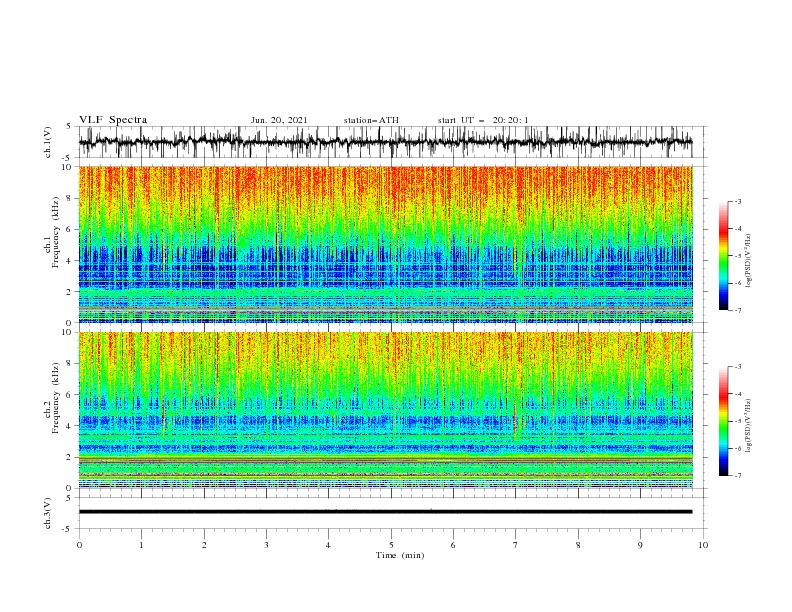Click time axis tick label "7"
792x612 pixels.
coord(516,545)
